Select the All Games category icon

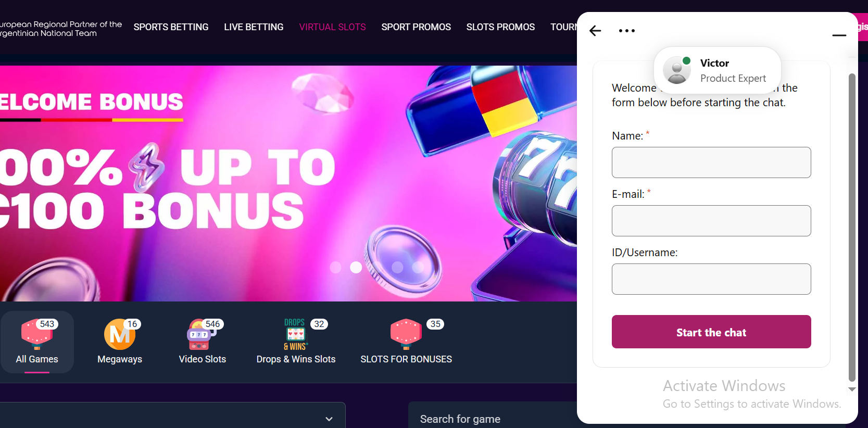click(37, 334)
